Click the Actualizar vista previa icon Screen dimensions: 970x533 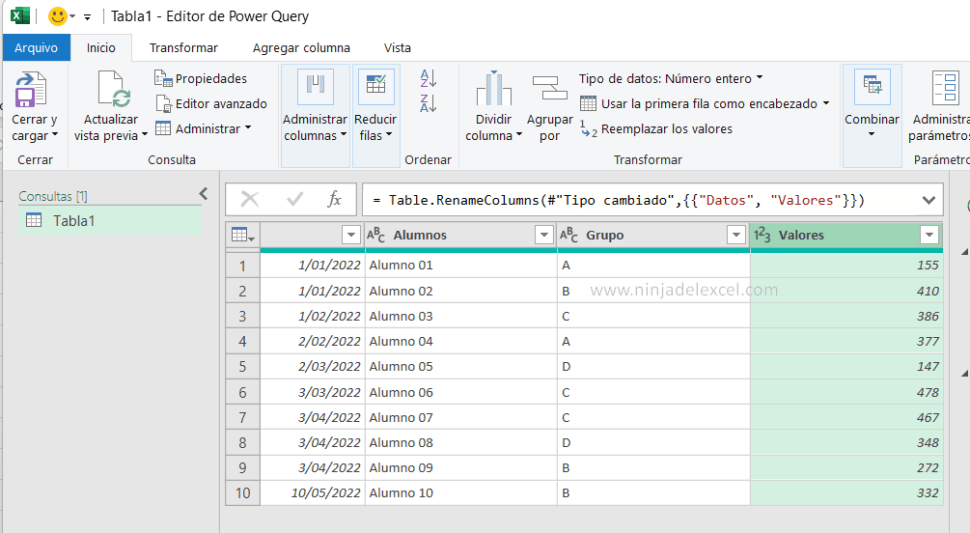tap(114, 88)
